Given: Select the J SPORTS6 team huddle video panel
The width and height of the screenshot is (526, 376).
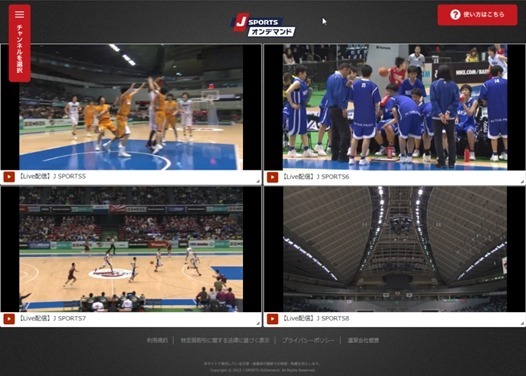Looking at the screenshot, I should [x=394, y=107].
